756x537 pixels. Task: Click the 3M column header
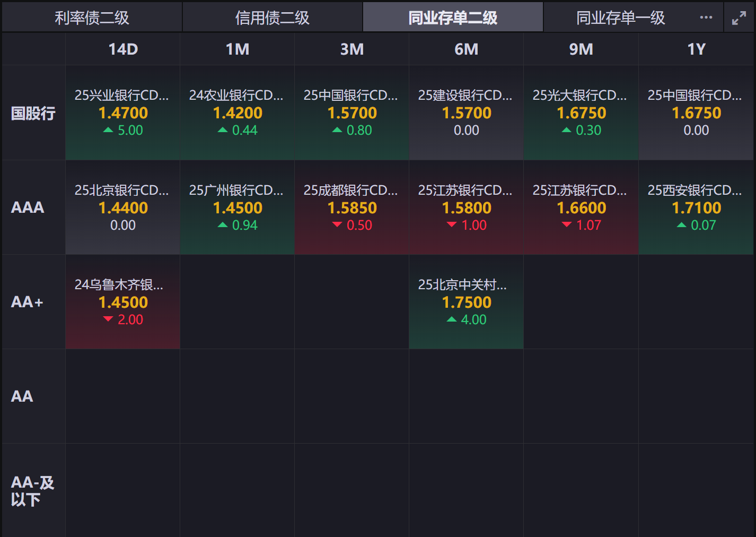pos(352,49)
